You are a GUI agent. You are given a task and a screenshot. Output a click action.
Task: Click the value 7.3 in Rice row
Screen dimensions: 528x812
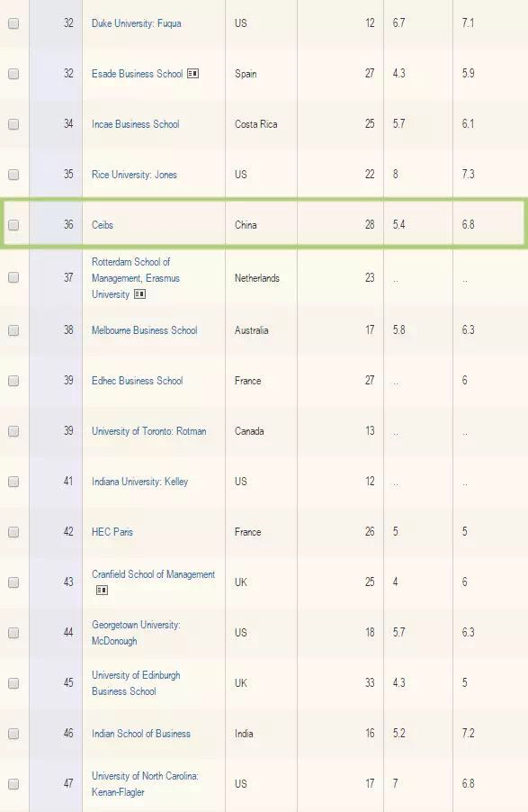(x=468, y=175)
